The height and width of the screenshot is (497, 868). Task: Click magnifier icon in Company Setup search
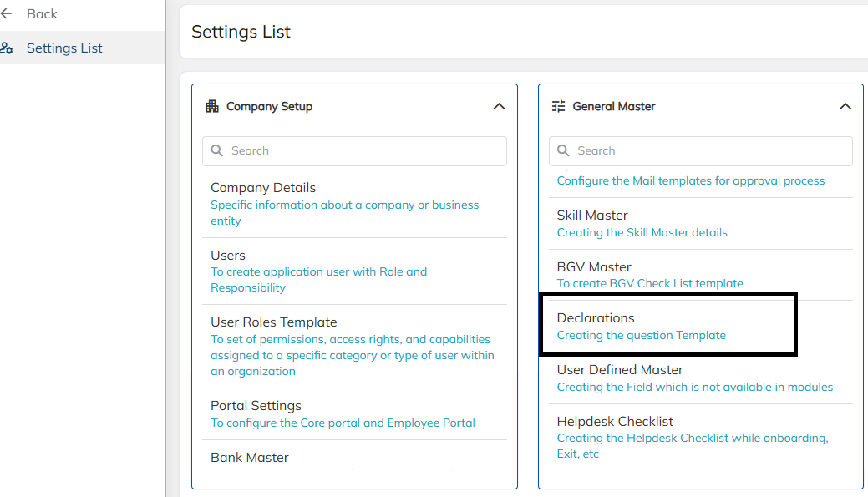point(217,150)
